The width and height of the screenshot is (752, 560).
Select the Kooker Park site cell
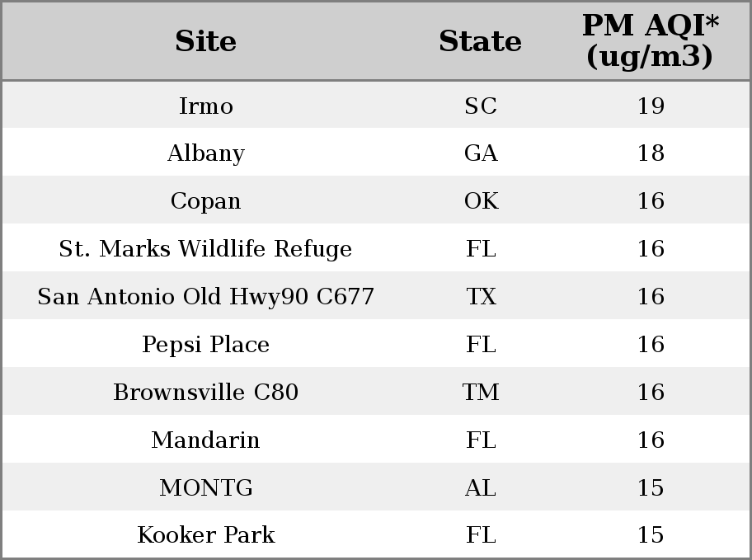pyautogui.click(x=206, y=534)
